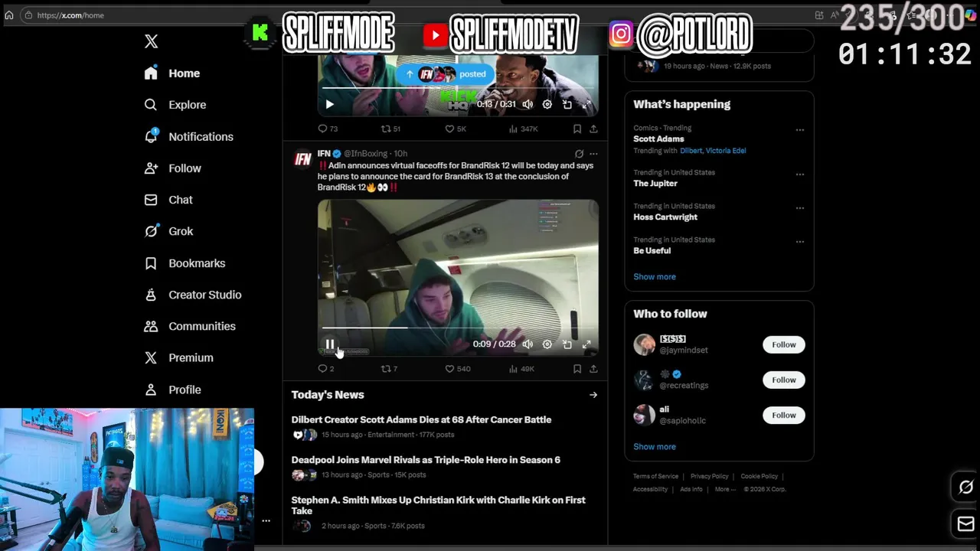
Task: Like the top post with 5K likes
Action: pyautogui.click(x=456, y=129)
